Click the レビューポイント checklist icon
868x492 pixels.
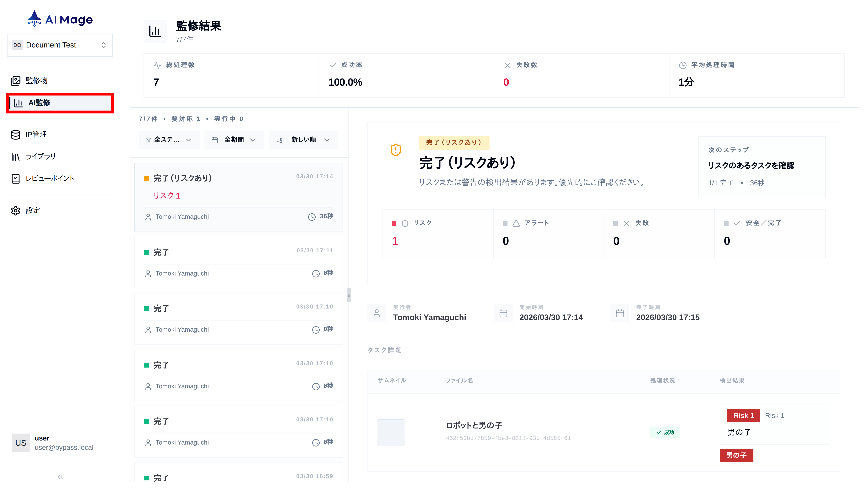(x=16, y=179)
